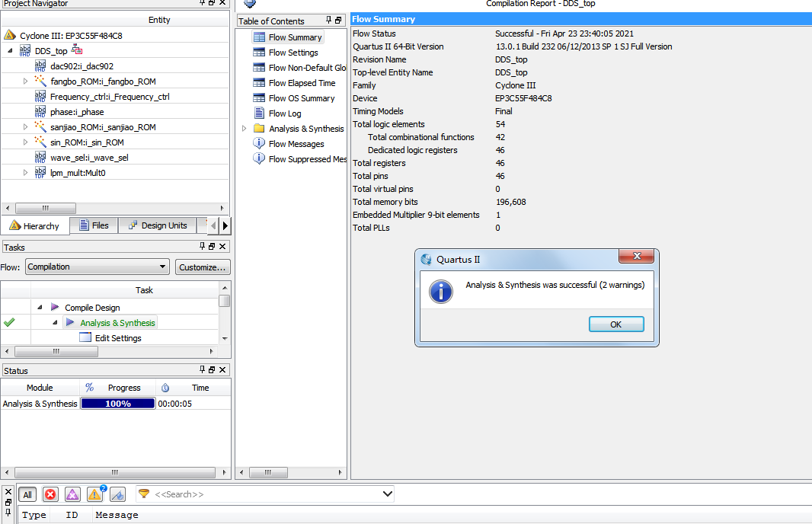Click the Analysis & Synthesis folder icon
This screenshot has width=812, height=524.
click(260, 129)
